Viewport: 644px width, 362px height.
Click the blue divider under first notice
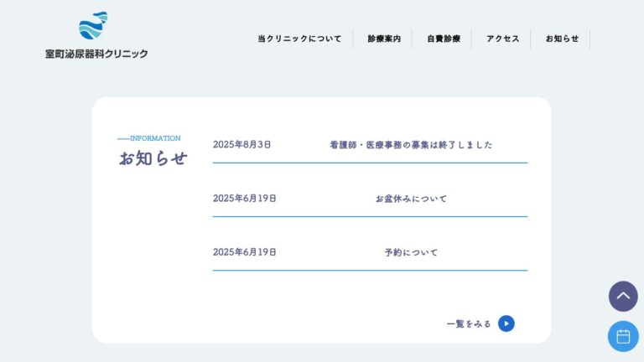click(370, 163)
